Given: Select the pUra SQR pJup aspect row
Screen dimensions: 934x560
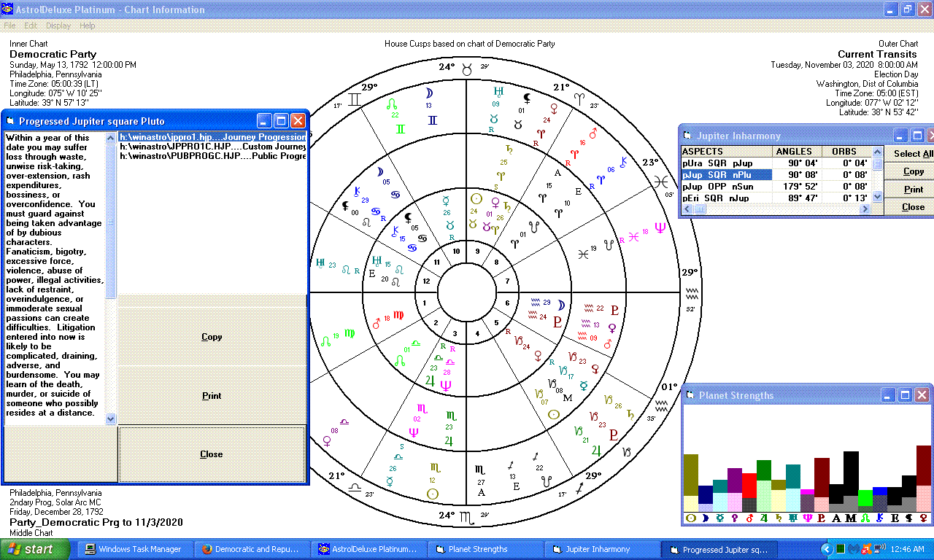Looking at the screenshot, I should point(776,163).
